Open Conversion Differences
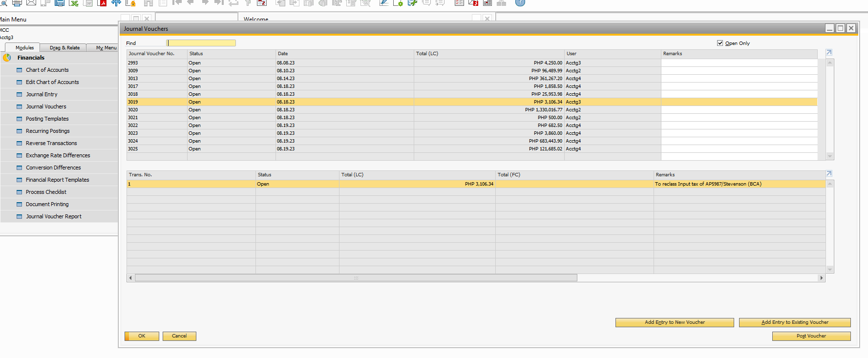 (53, 168)
